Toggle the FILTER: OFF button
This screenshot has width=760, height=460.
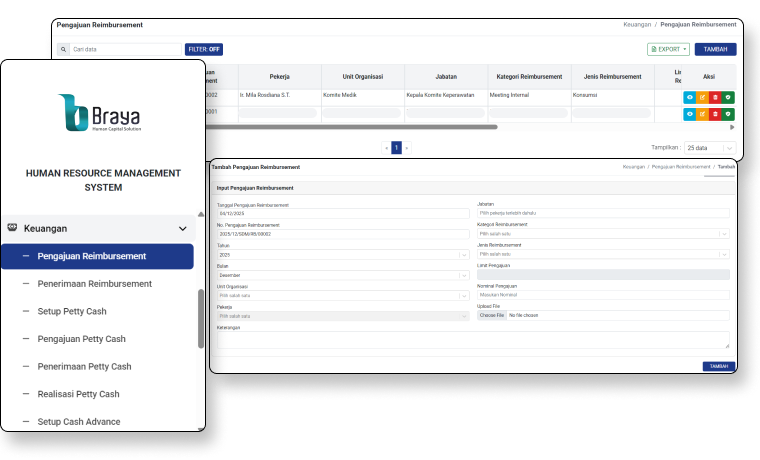204,49
